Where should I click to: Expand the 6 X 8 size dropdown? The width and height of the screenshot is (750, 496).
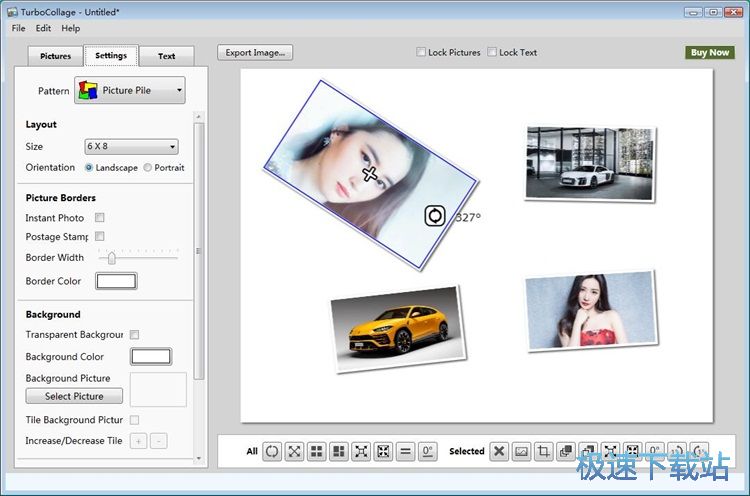click(131, 147)
